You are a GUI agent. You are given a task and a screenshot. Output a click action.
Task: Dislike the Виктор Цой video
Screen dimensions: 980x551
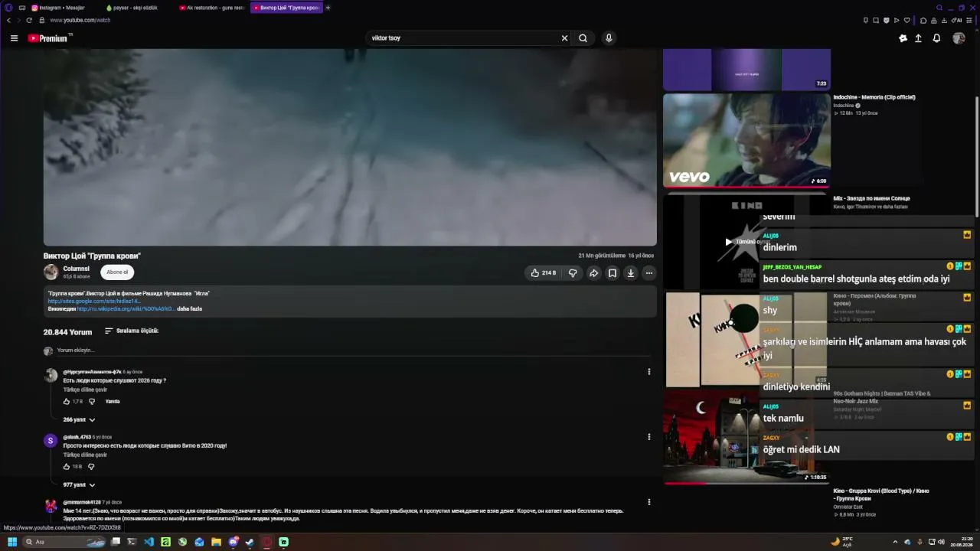click(573, 273)
